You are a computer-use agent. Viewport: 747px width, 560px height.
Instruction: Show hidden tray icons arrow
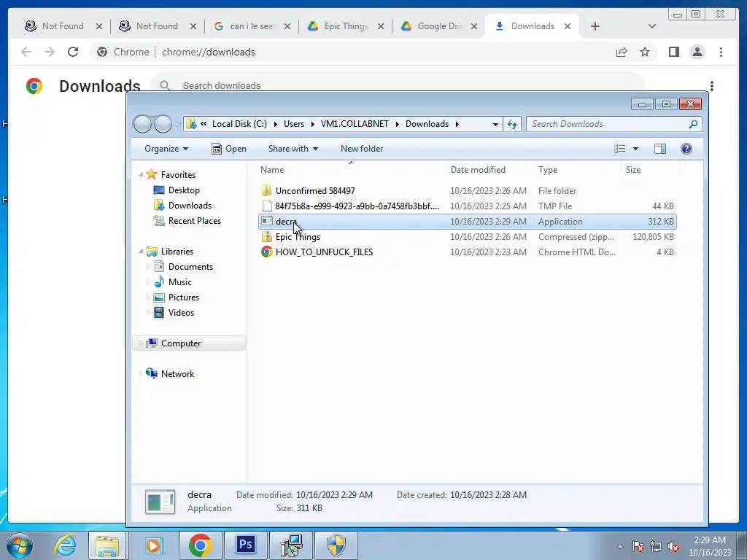point(620,546)
